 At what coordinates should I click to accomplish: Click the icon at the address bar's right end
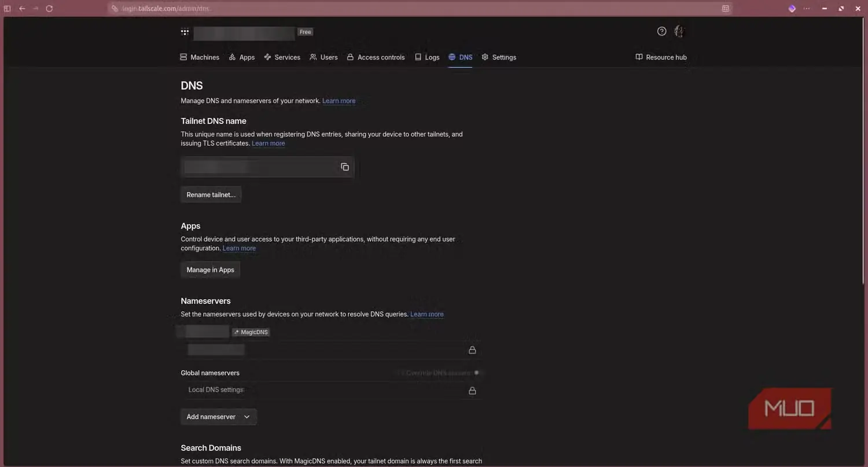(726, 9)
